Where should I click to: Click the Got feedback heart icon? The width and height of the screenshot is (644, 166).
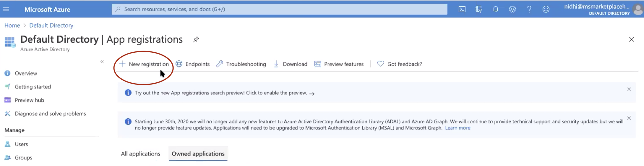coord(380,64)
